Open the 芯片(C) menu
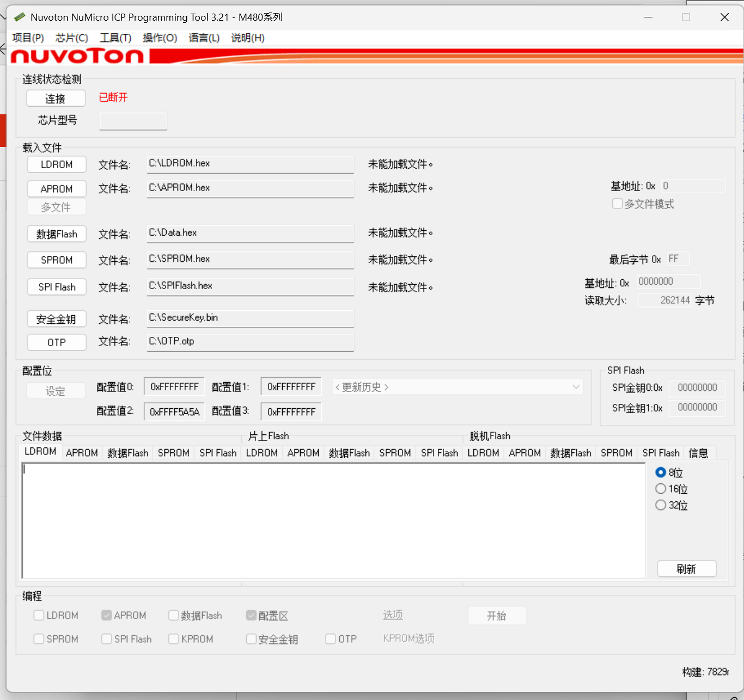Screen dimensions: 744x700 click(x=71, y=38)
